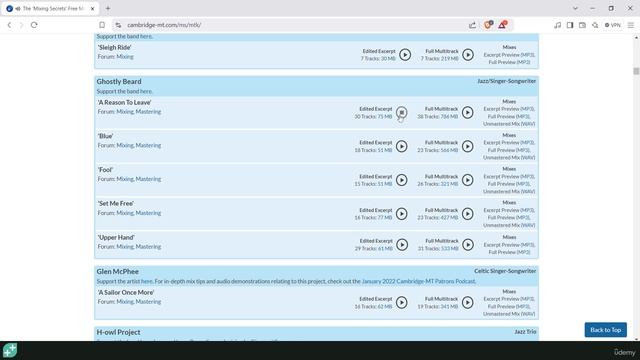This screenshot has height=360, width=640.
Task: Open Excerpt Preview MP3 for 'A Reason To Leave'
Action: [509, 109]
